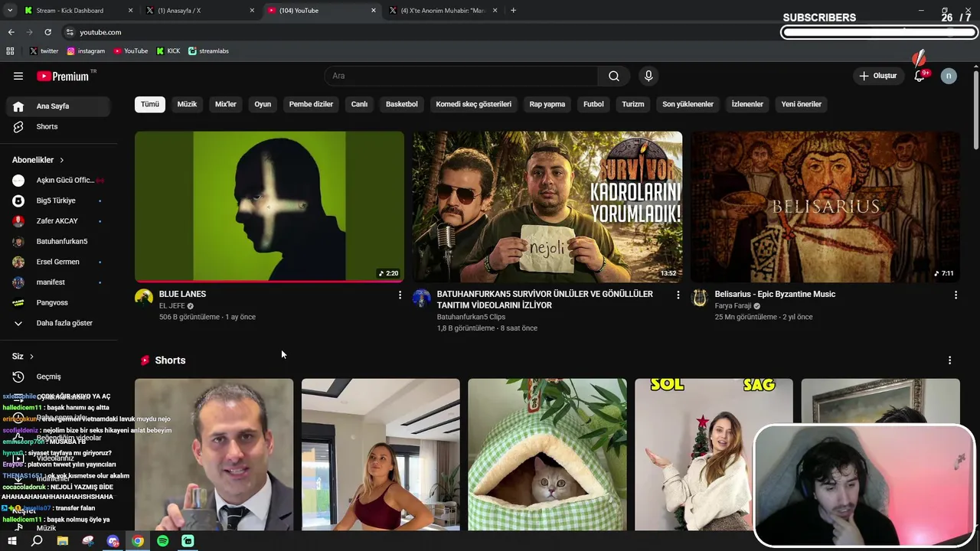
Task: Open options menu for BLUE LANES video
Action: [x=399, y=295]
